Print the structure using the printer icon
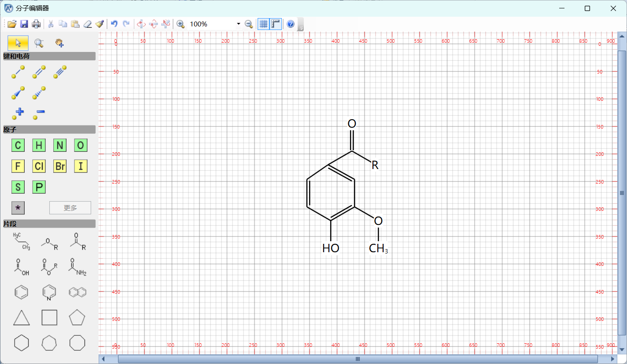Screen dimensions: 627x364 36,24
